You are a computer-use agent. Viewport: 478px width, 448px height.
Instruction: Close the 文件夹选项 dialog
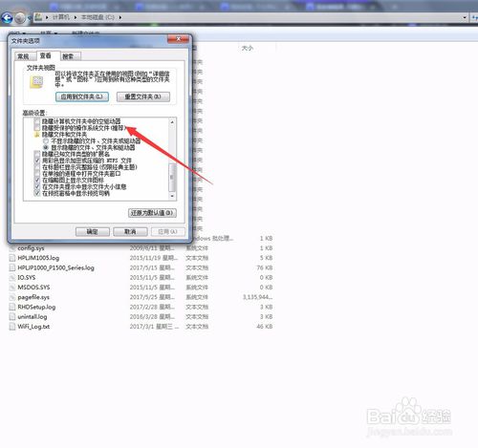[179, 39]
